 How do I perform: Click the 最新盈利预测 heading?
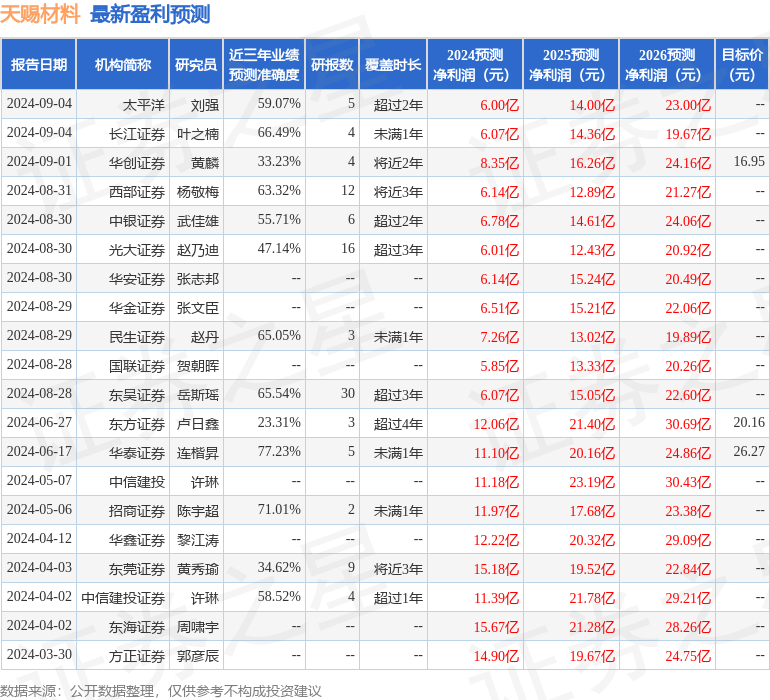click(x=150, y=14)
